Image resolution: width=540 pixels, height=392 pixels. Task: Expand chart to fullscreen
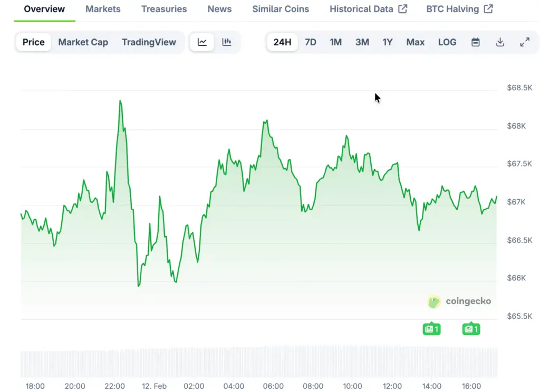pos(525,42)
